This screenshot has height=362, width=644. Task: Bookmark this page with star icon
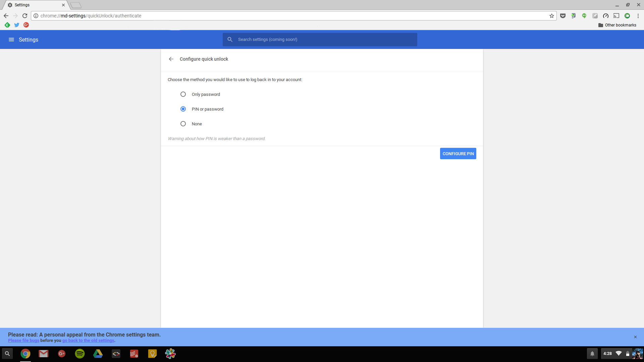pyautogui.click(x=551, y=16)
